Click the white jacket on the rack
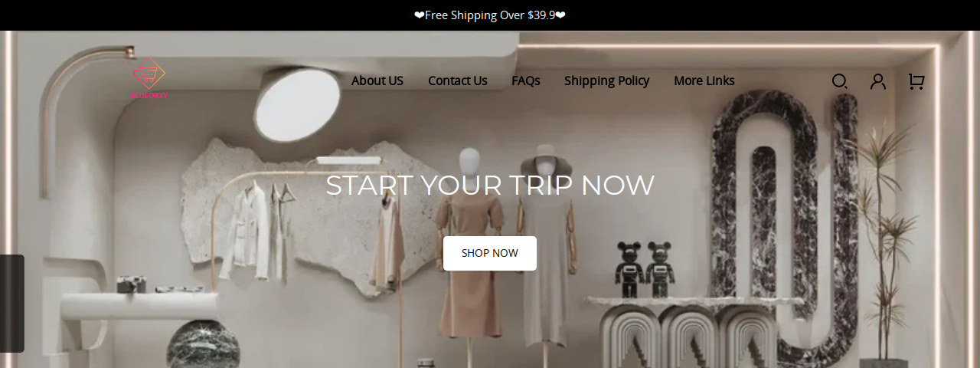The image size is (980, 368). tap(245, 232)
